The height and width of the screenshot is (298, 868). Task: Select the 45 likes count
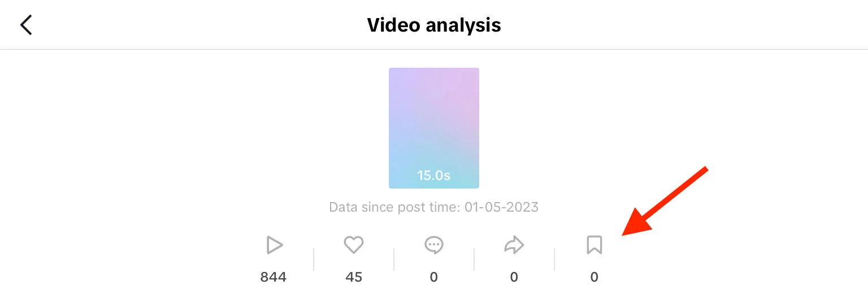354,277
